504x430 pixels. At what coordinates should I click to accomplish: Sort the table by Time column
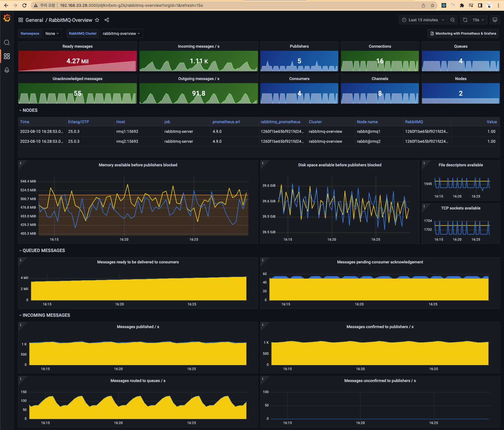coord(25,122)
